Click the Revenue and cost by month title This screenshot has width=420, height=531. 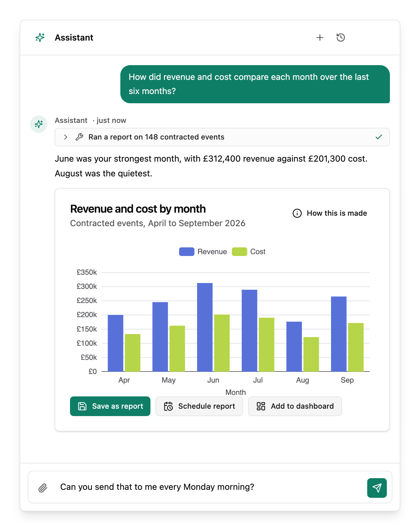pos(138,209)
